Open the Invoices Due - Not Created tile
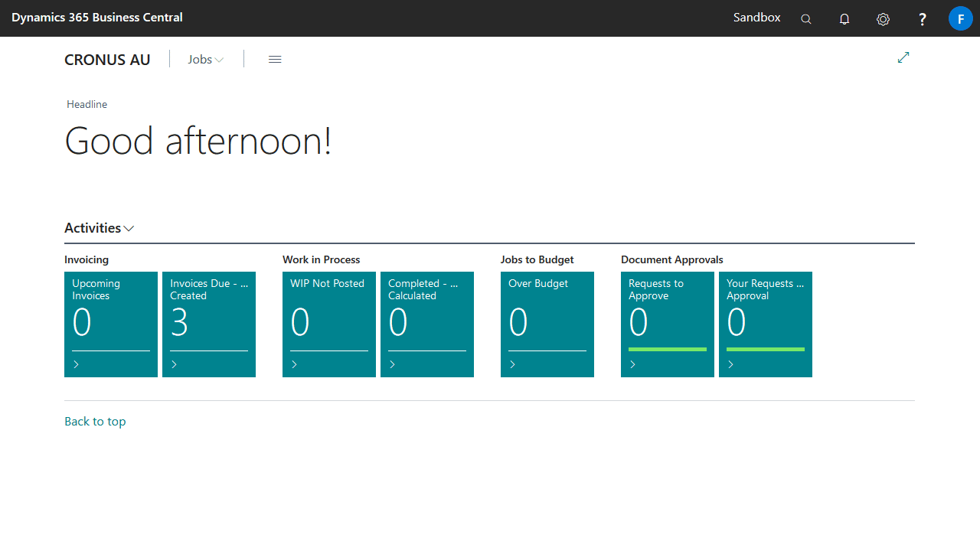 tap(209, 324)
